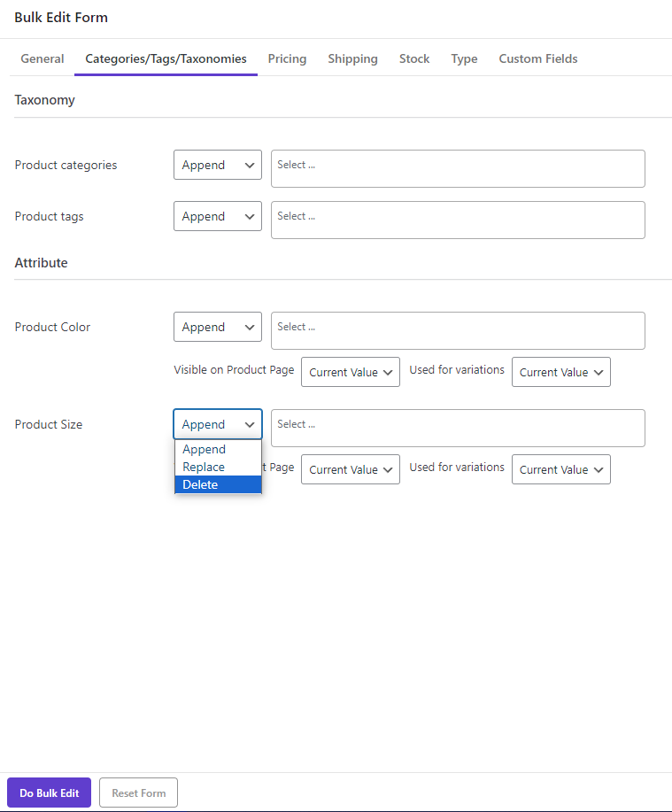
Task: Pick Append option in the open list
Action: (x=218, y=450)
